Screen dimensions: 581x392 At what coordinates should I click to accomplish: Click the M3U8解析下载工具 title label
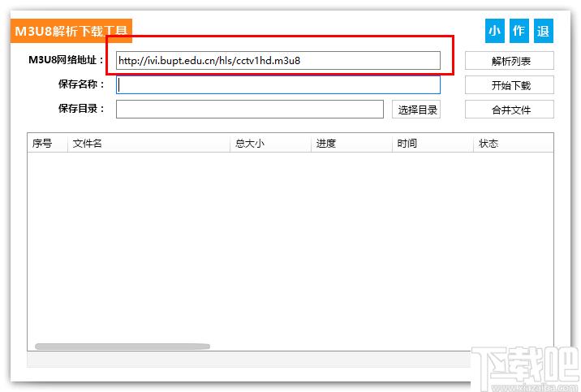pos(71,31)
